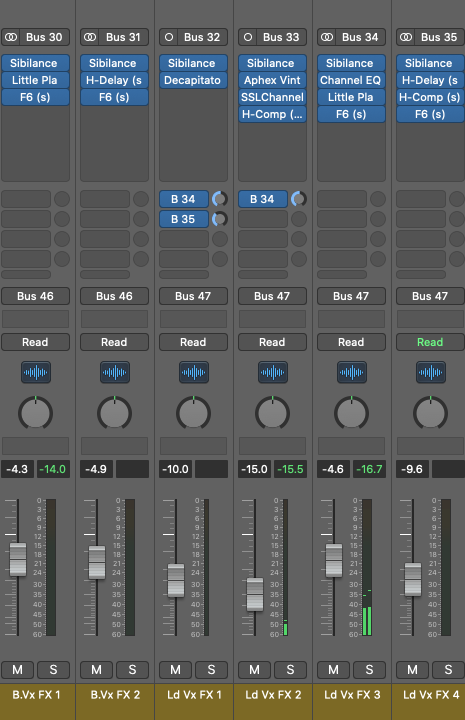Click the pan knob on B.Vx FX 1
Viewport: 465px width, 720px height.
(35, 413)
